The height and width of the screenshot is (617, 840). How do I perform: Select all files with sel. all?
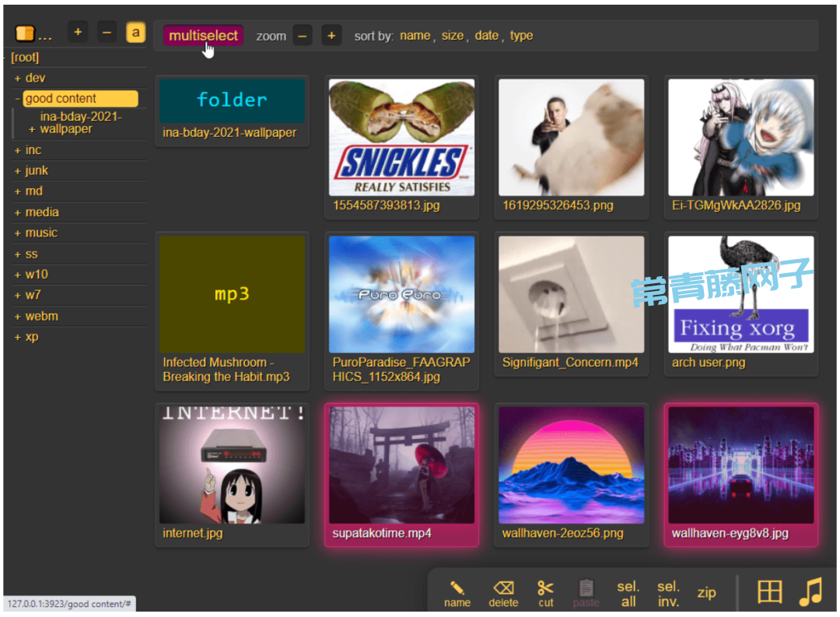click(628, 593)
